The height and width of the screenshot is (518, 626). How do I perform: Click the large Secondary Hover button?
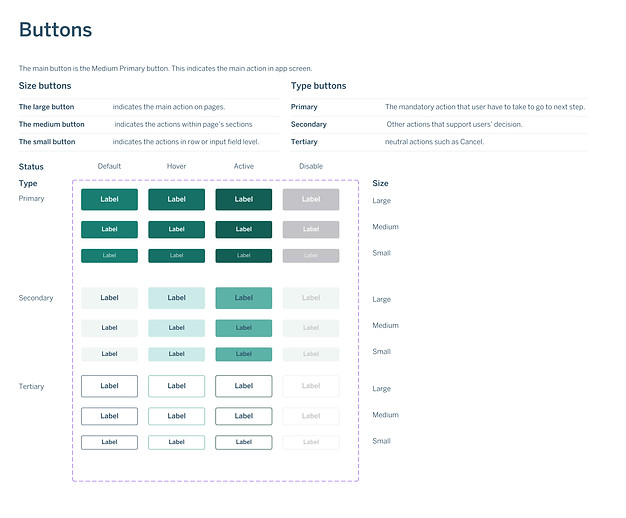coord(176,298)
